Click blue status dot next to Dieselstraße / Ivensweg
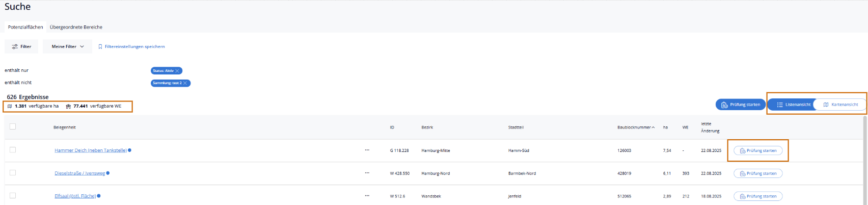This screenshot has height=205, width=868. coord(108,173)
